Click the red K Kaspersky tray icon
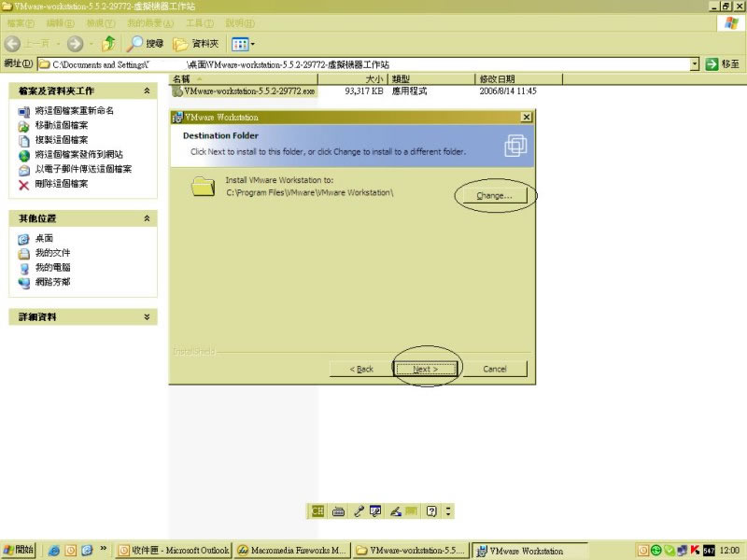 (x=695, y=551)
